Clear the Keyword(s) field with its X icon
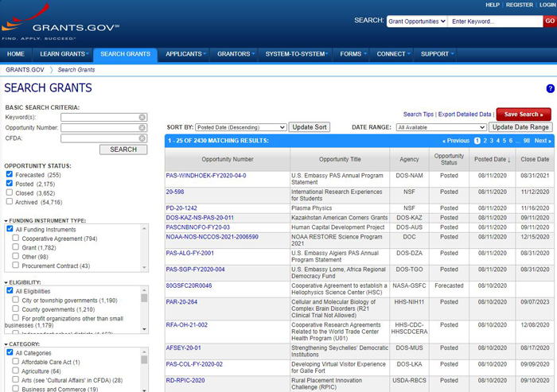The height and width of the screenshot is (392, 557). click(142, 118)
